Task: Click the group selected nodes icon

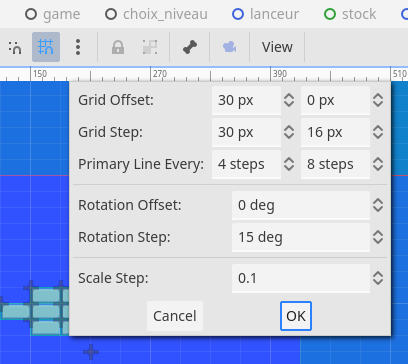Action: (150, 47)
